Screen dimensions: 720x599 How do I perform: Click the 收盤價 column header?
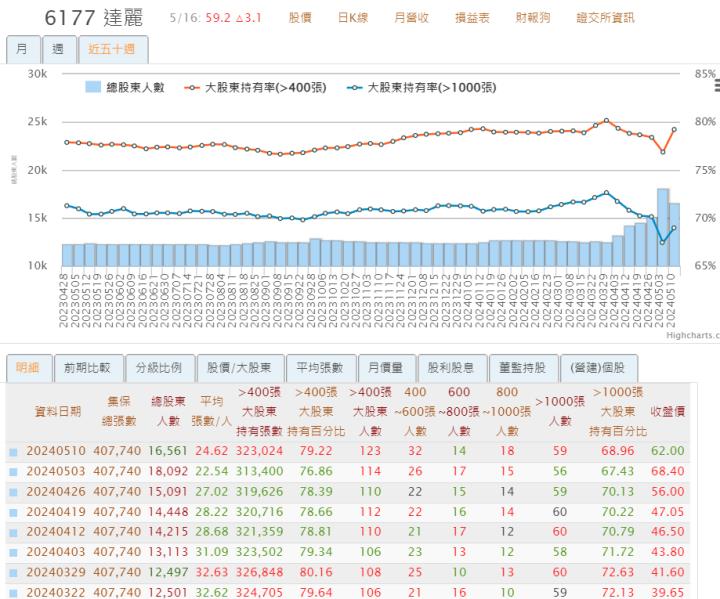(x=667, y=411)
